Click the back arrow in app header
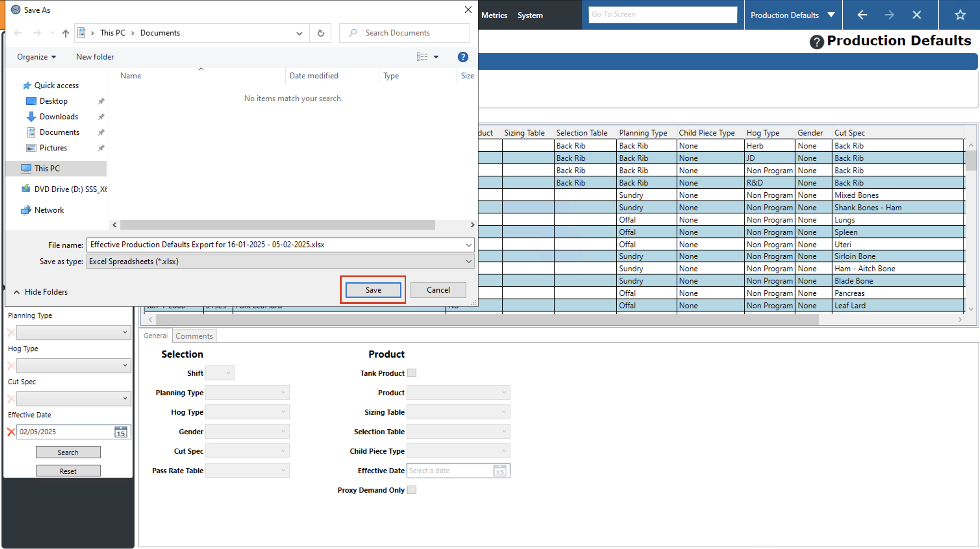The image size is (980, 549). pyautogui.click(x=862, y=15)
